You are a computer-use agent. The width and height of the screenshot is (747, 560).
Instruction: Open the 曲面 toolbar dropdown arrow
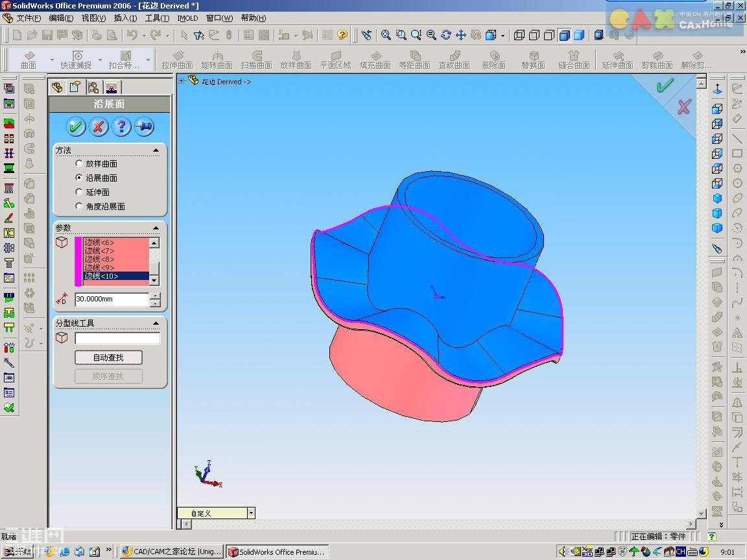[52, 60]
